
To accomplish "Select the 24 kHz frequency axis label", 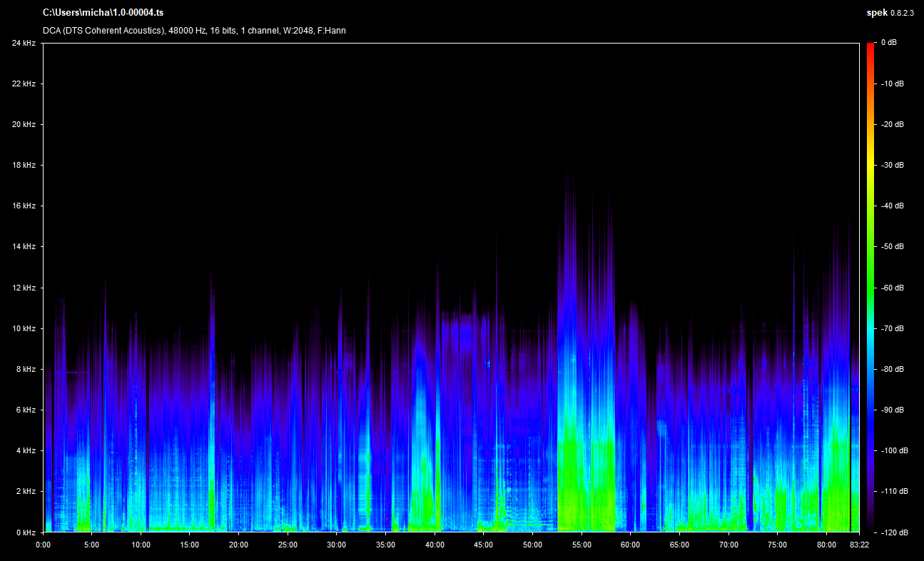I will pyautogui.click(x=24, y=43).
